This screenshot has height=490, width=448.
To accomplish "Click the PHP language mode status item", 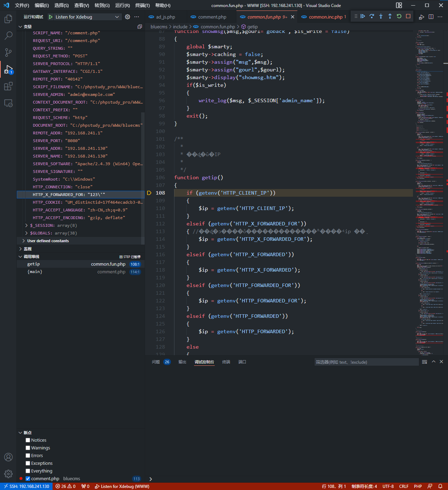I will [x=418, y=486].
